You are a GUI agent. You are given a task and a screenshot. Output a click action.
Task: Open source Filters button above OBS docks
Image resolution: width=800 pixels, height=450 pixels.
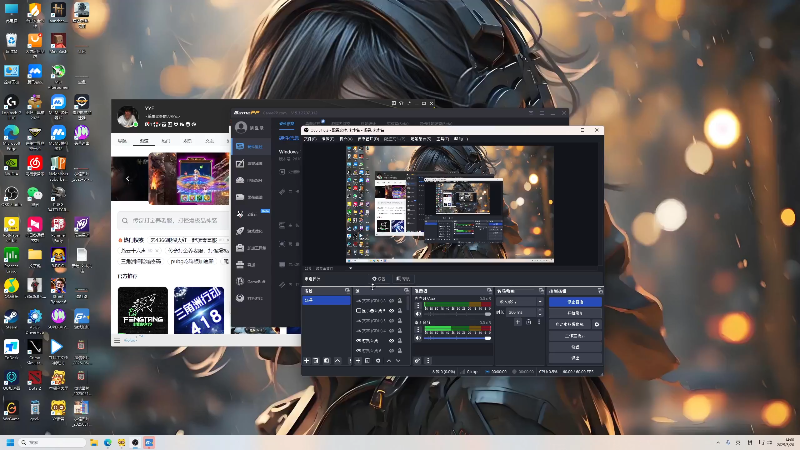403,279
